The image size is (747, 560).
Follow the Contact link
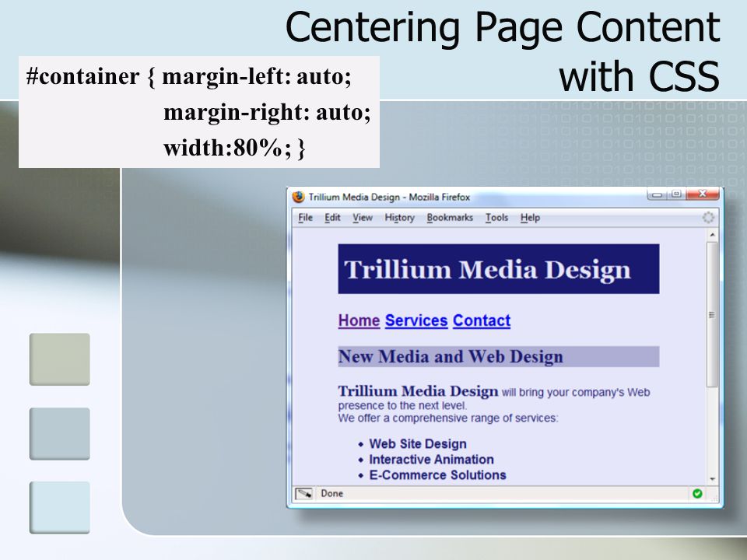pyautogui.click(x=482, y=320)
